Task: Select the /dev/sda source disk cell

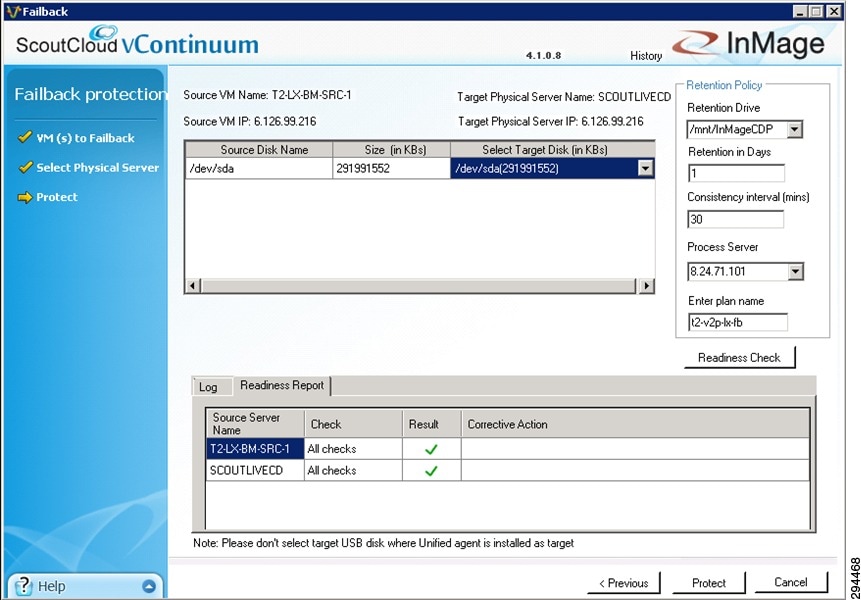Action: (259, 168)
